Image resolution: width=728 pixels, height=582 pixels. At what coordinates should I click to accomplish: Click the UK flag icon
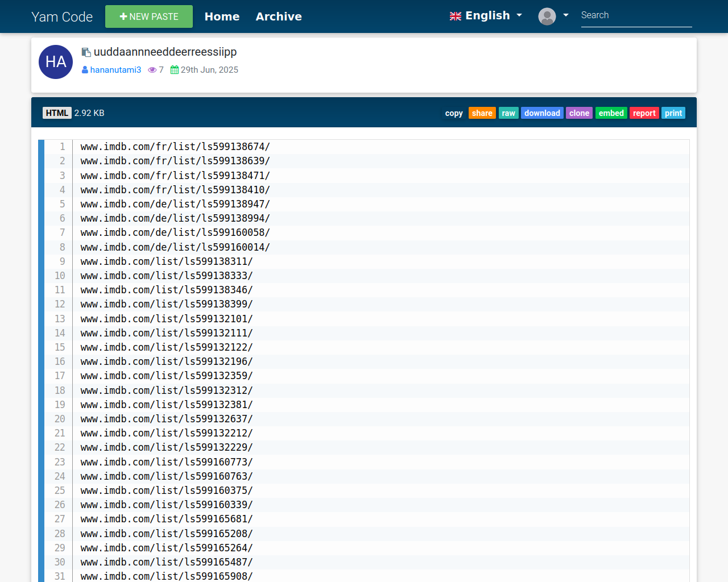[456, 16]
